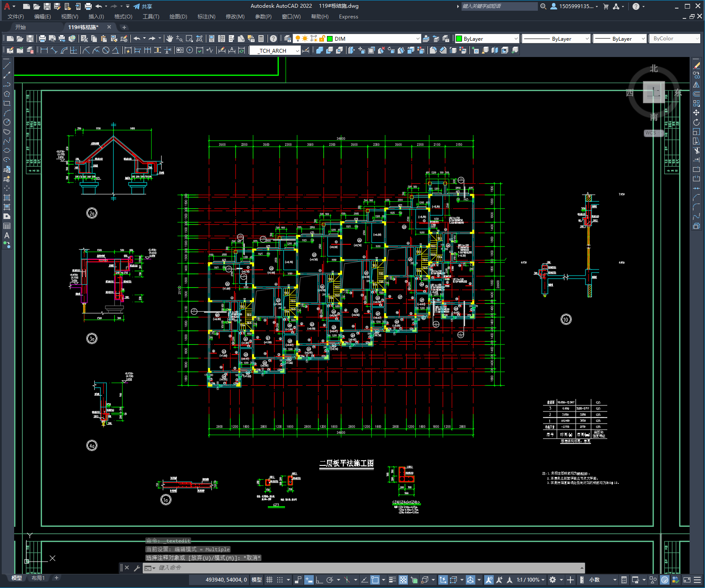
Task: Toggle Ortho mode in status bar
Action: pyautogui.click(x=319, y=580)
